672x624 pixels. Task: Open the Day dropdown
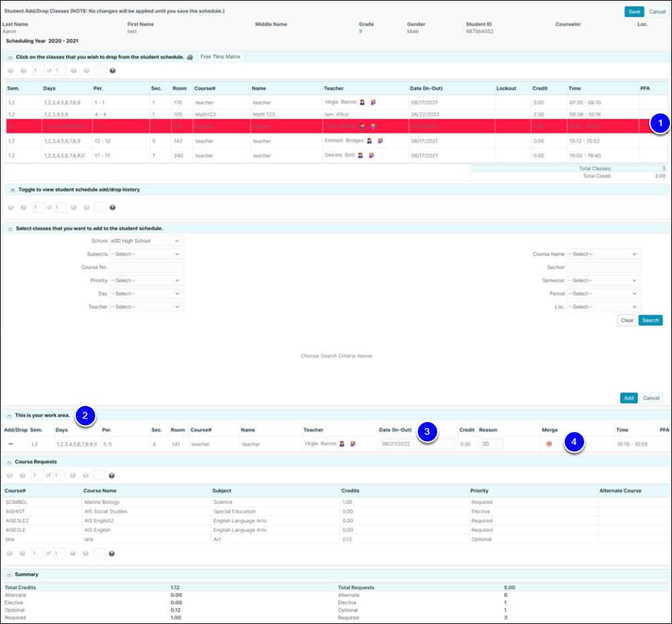[147, 294]
